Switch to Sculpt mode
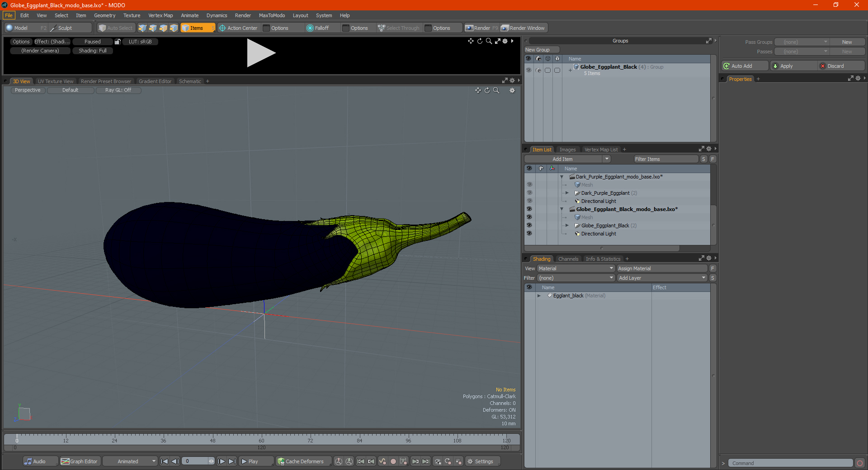 click(x=69, y=28)
